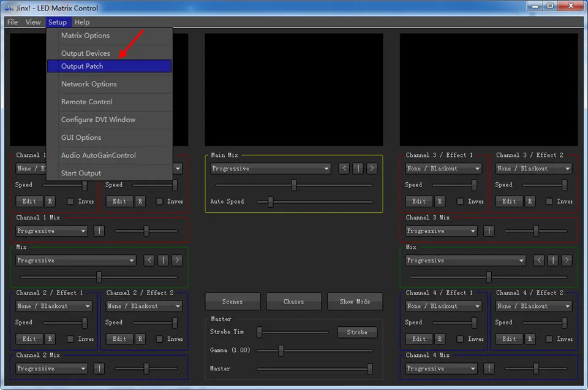Click the right black preview window
The width and height of the screenshot is (588, 390).
[x=489, y=90]
